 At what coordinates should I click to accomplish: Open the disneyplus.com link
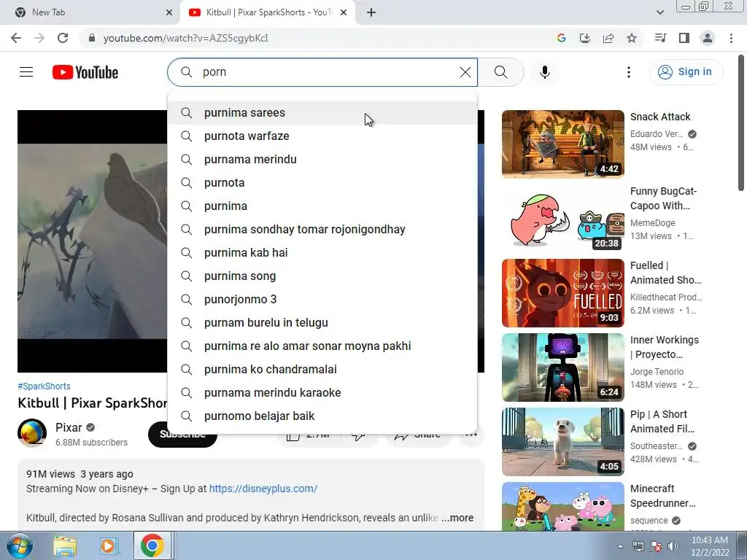tap(263, 489)
